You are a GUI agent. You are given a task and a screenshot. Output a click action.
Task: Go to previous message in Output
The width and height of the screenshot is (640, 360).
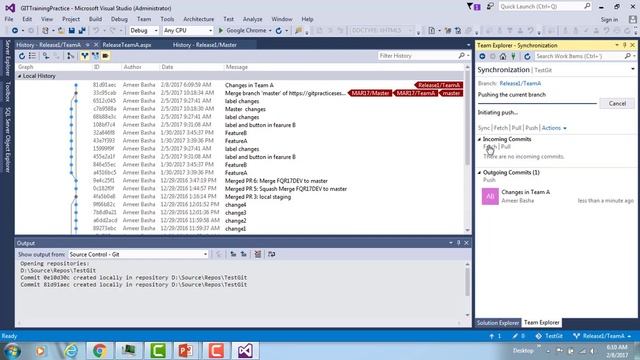pyautogui.click(x=233, y=254)
